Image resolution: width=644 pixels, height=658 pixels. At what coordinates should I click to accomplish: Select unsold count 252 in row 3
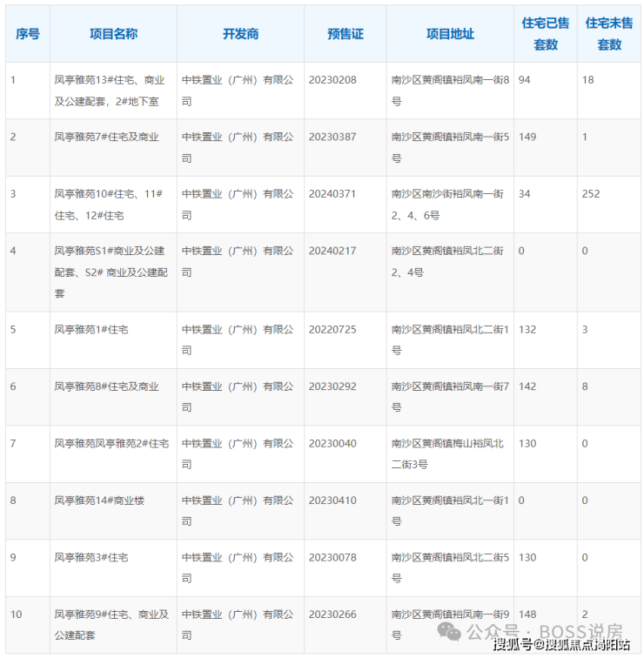click(591, 194)
